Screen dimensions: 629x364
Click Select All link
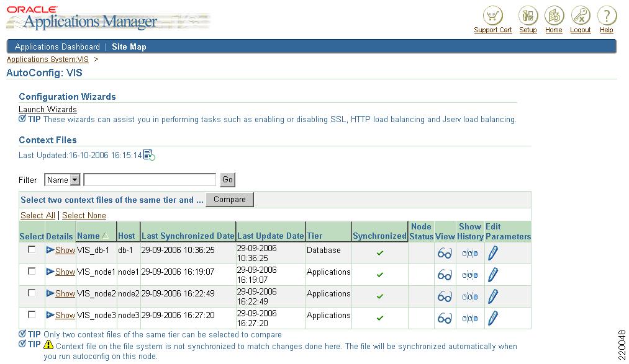click(38, 215)
